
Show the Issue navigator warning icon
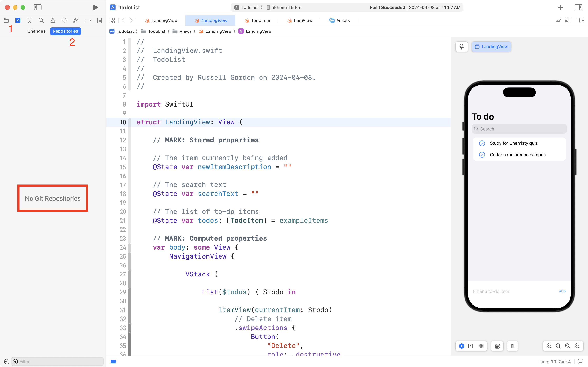[x=53, y=20]
